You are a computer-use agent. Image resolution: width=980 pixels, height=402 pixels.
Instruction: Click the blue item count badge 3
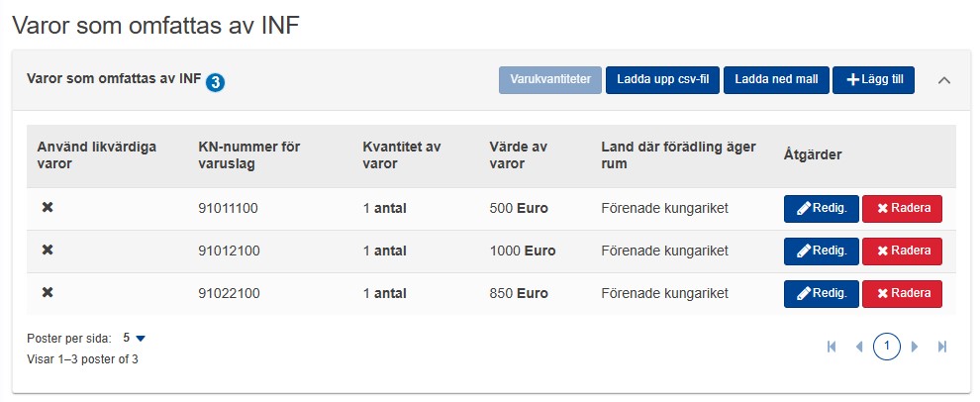(215, 82)
